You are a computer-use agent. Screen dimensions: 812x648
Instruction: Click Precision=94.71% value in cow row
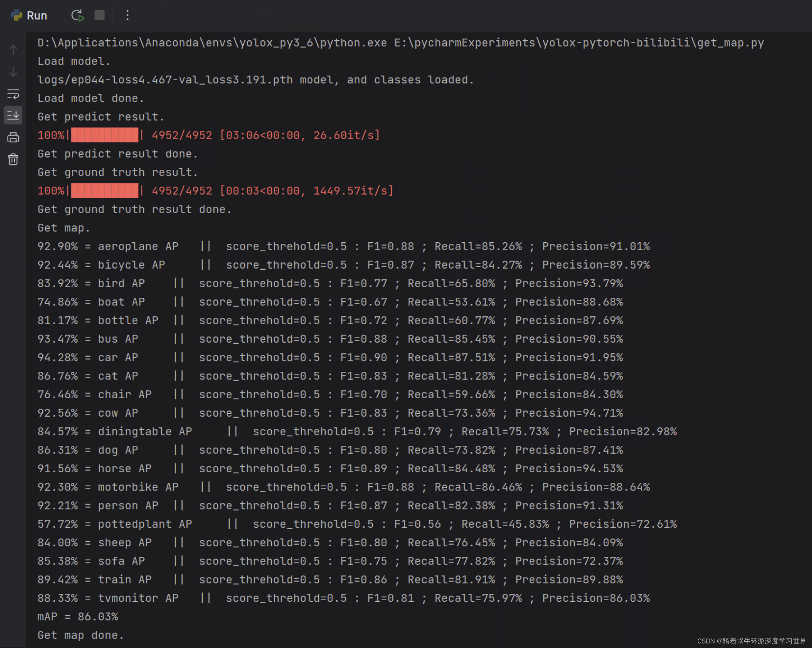point(569,413)
